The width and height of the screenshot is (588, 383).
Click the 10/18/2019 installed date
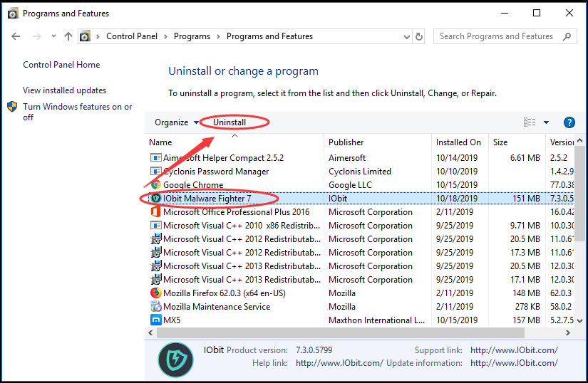pos(457,198)
